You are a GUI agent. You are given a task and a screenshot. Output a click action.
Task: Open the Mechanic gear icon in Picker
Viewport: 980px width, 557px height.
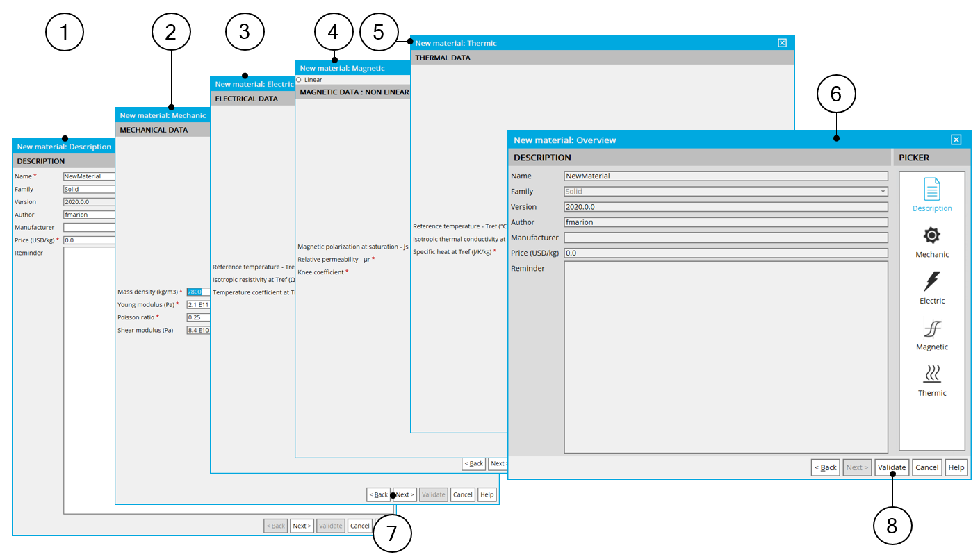pyautogui.click(x=931, y=236)
